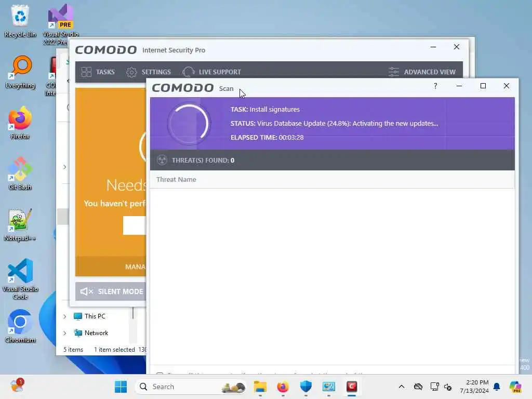Close the Comodo Internet Security Pro window

pyautogui.click(x=457, y=47)
